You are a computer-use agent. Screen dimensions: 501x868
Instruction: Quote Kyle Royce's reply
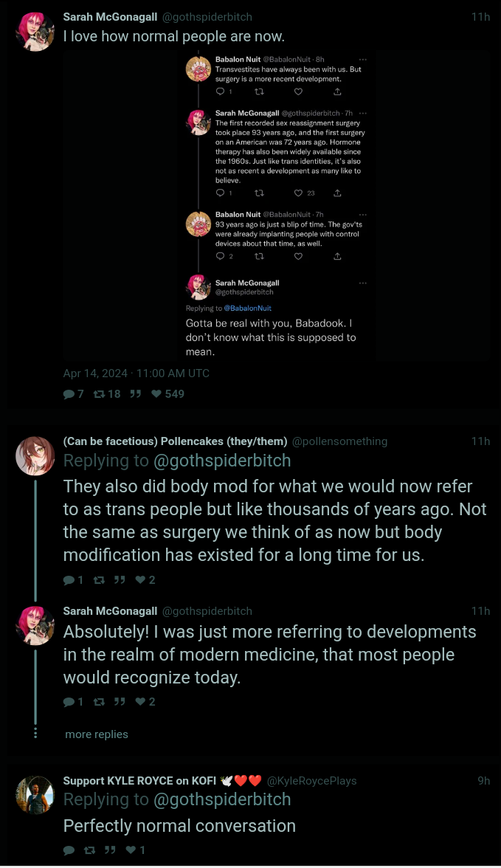click(x=110, y=850)
